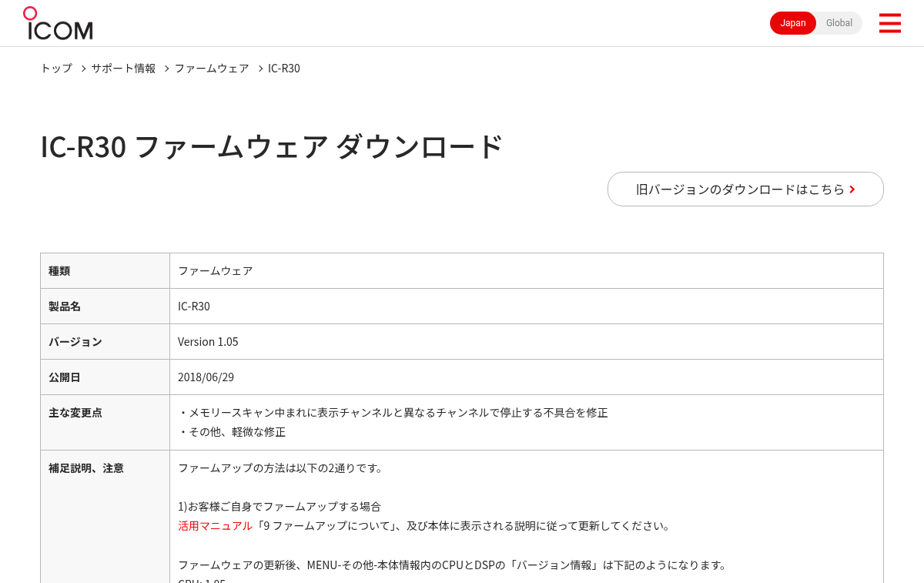Go to トップ breadcrumb link
Image resolution: width=924 pixels, height=583 pixels.
[56, 68]
